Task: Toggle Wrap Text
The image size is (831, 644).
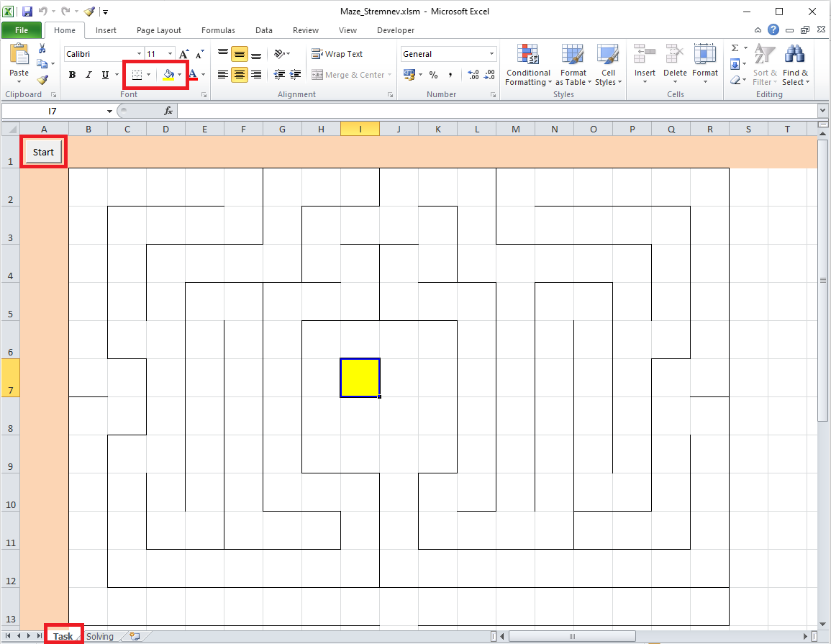Action: coord(337,54)
